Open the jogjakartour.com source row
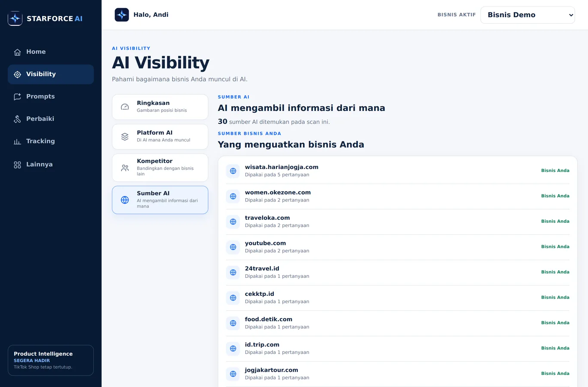588x387 pixels. click(398, 374)
